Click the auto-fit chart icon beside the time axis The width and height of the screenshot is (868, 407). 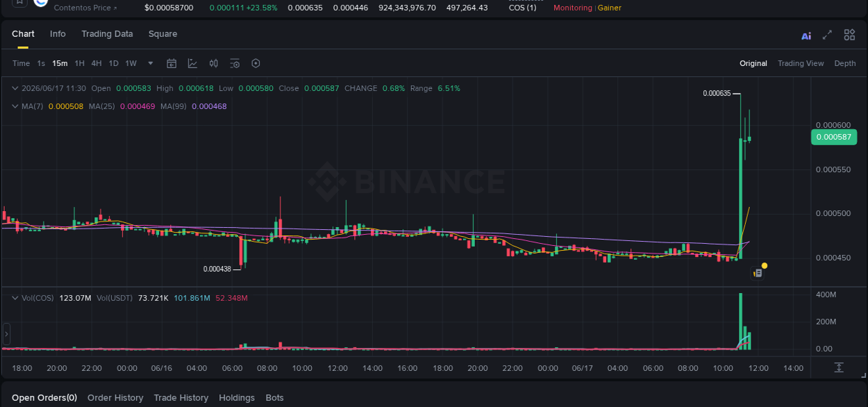[839, 367]
